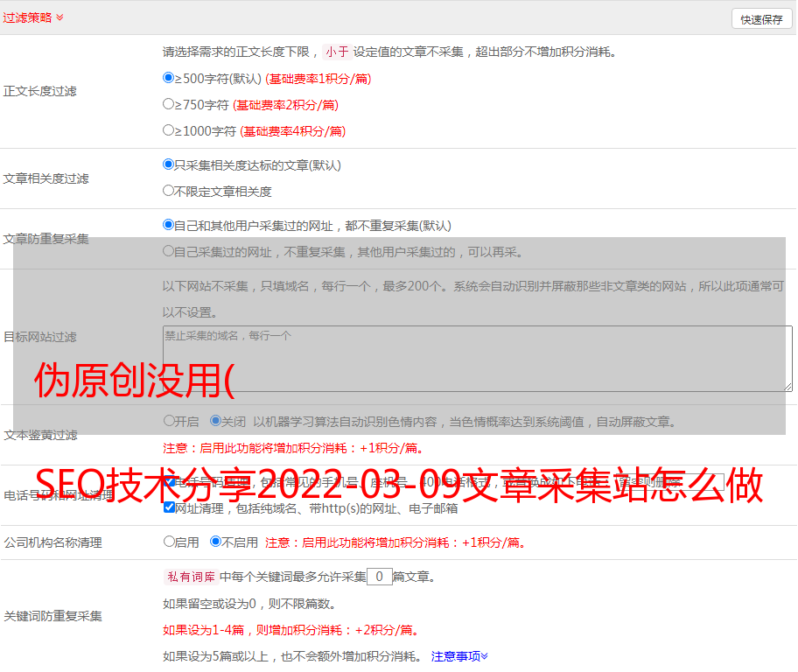798x672 pixels.
Task: Toggle the 电话号码清理 checkbox
Action: click(169, 481)
